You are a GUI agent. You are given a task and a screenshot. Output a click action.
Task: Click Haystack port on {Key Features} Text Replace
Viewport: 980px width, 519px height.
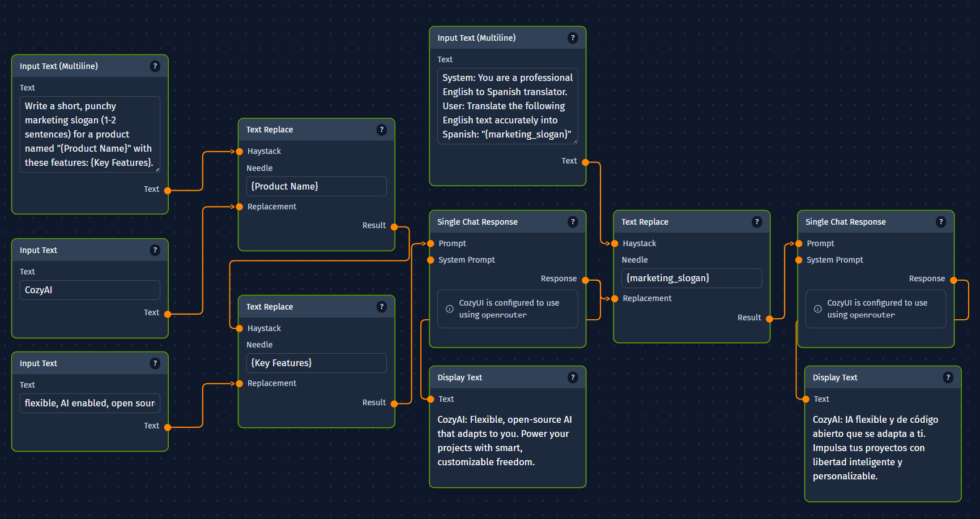tap(240, 328)
